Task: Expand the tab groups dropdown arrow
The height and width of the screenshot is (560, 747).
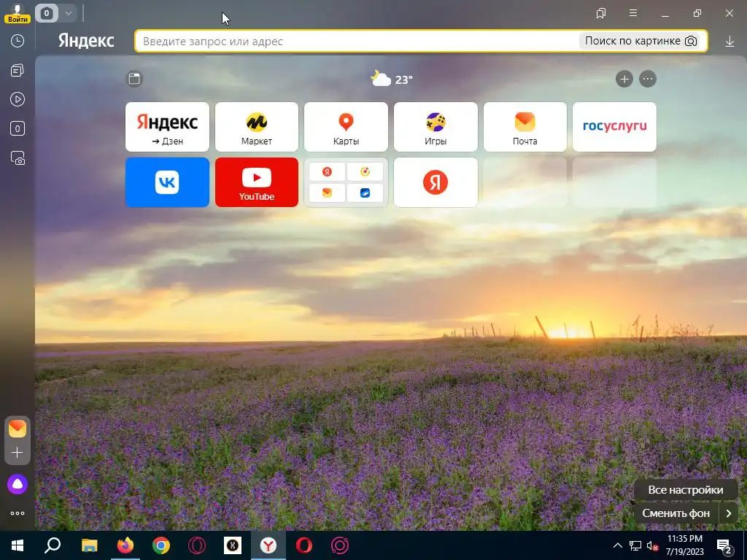Action: [x=68, y=13]
